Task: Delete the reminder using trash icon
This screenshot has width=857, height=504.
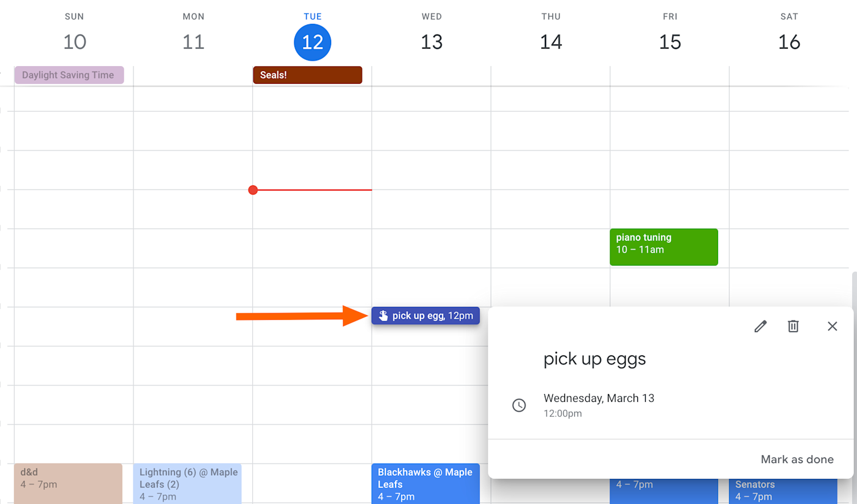Action: (793, 326)
